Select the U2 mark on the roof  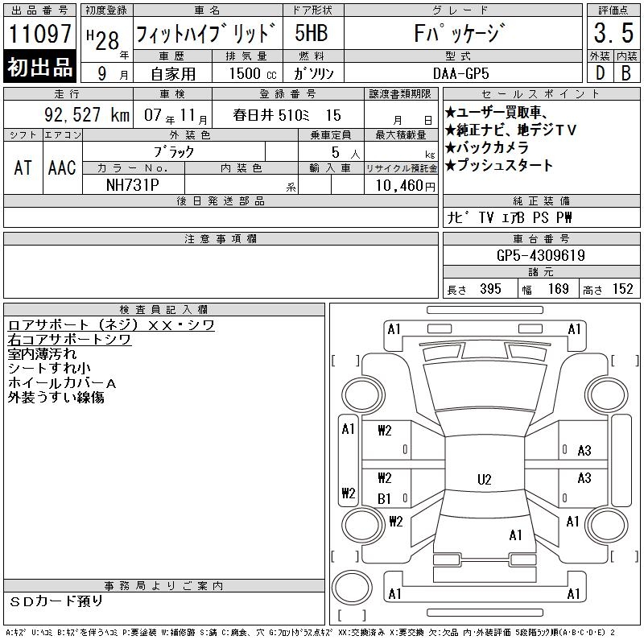(485, 479)
